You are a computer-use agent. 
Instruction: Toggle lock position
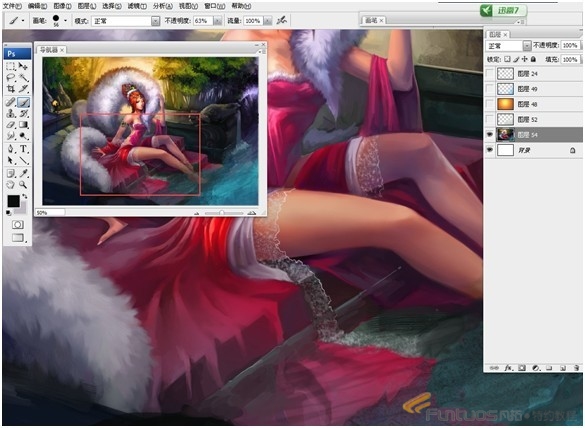(x=525, y=59)
